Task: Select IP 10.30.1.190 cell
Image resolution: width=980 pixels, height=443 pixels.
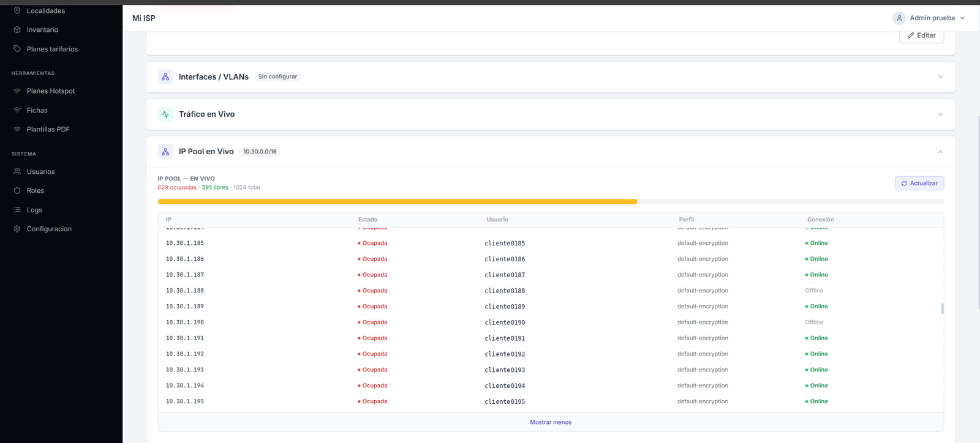Action: tap(185, 322)
